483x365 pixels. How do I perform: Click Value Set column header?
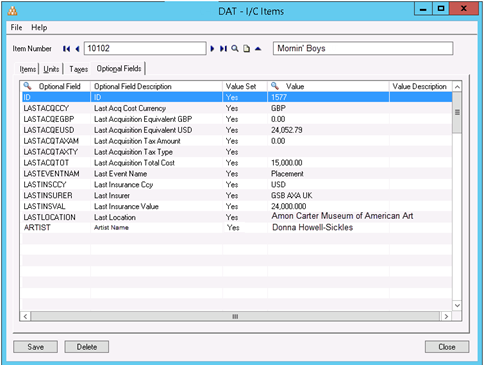coord(245,86)
